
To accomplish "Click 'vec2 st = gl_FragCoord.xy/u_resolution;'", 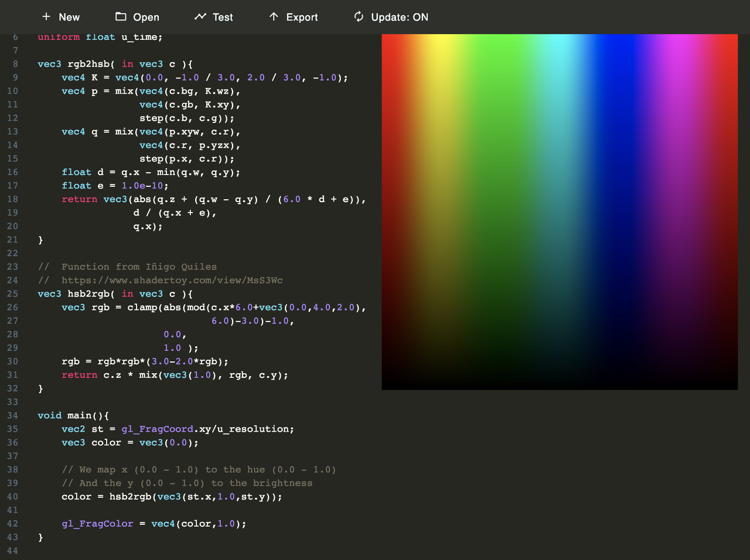I will (x=178, y=429).
